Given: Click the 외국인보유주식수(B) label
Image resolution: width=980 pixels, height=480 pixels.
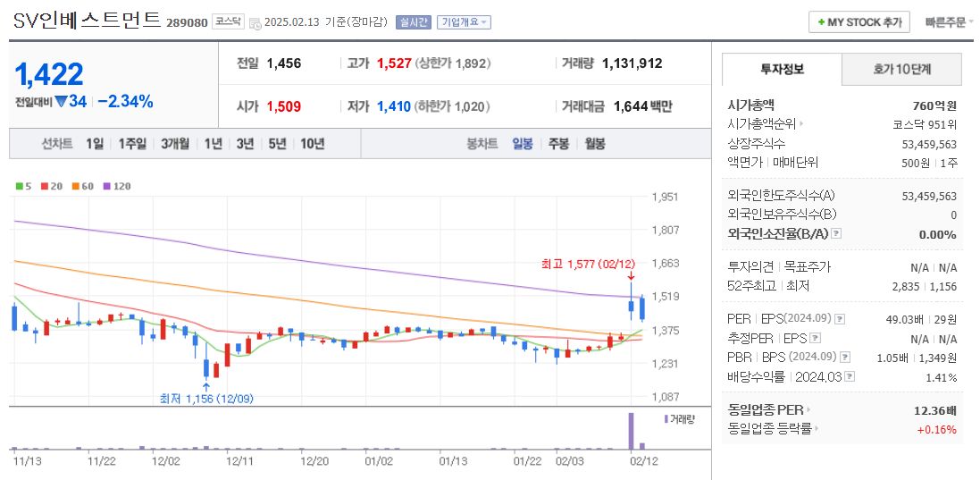Looking at the screenshot, I should [782, 215].
